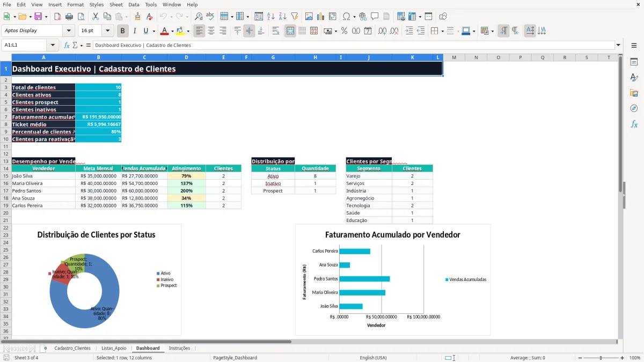The image size is (644, 362).
Task: Run the spelling check
Action: pyautogui.click(x=210, y=17)
